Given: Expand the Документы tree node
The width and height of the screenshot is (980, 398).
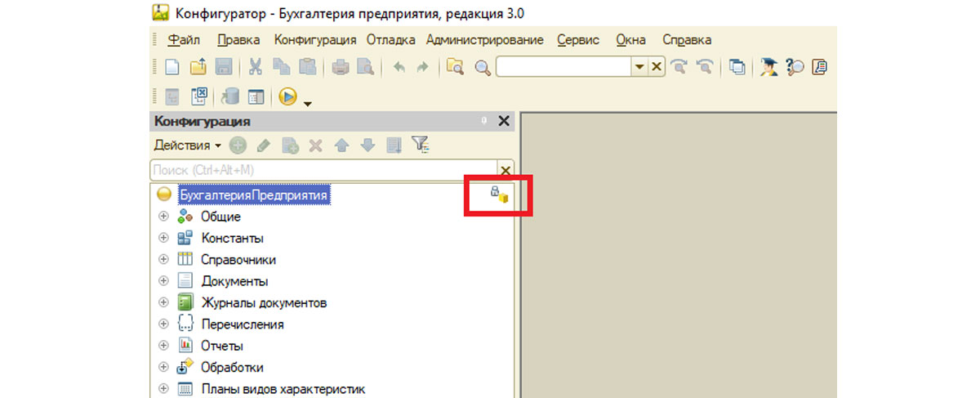Looking at the screenshot, I should (163, 281).
